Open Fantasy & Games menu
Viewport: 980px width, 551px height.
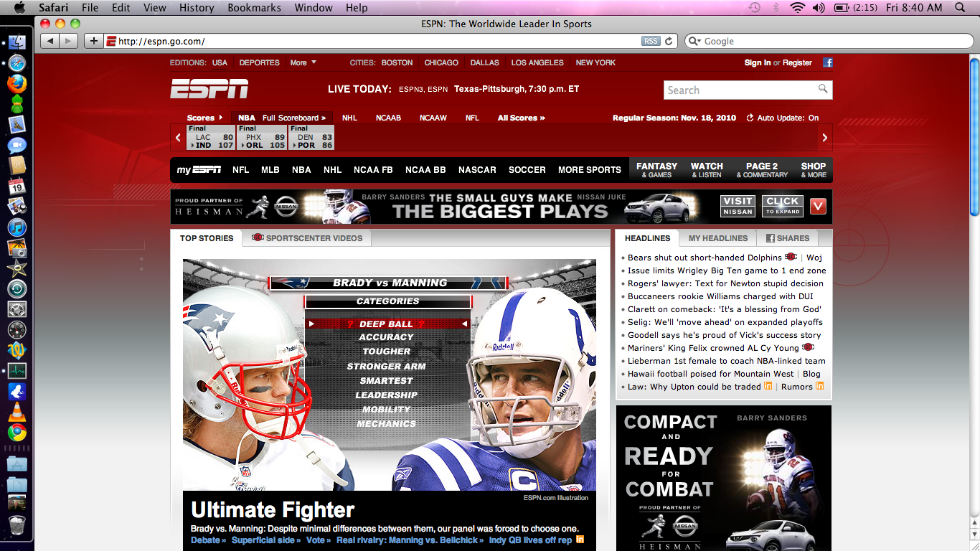click(x=656, y=170)
